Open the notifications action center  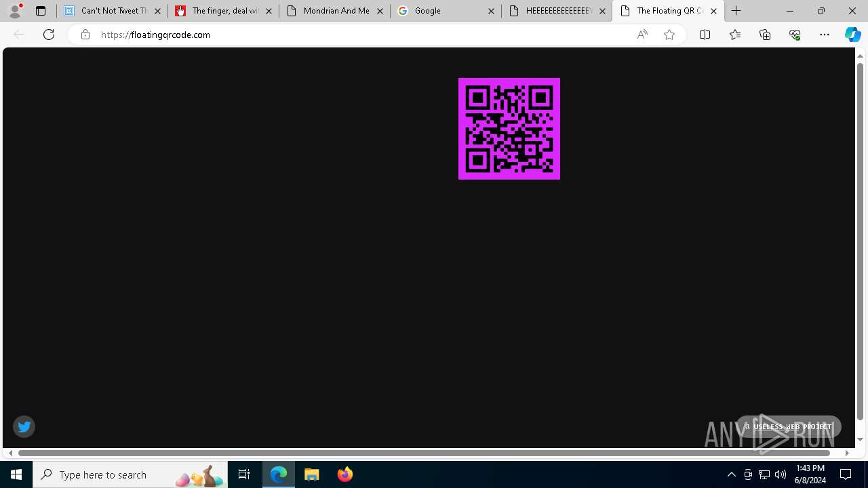846,474
